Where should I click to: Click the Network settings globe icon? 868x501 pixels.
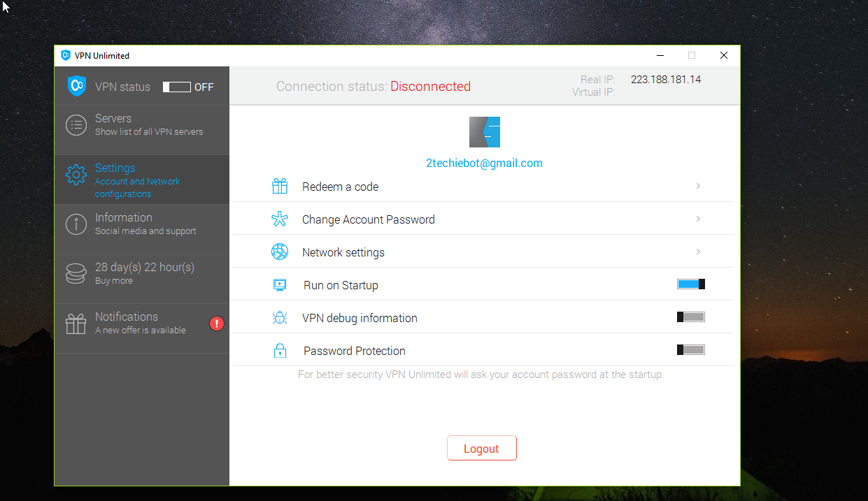[x=280, y=252]
